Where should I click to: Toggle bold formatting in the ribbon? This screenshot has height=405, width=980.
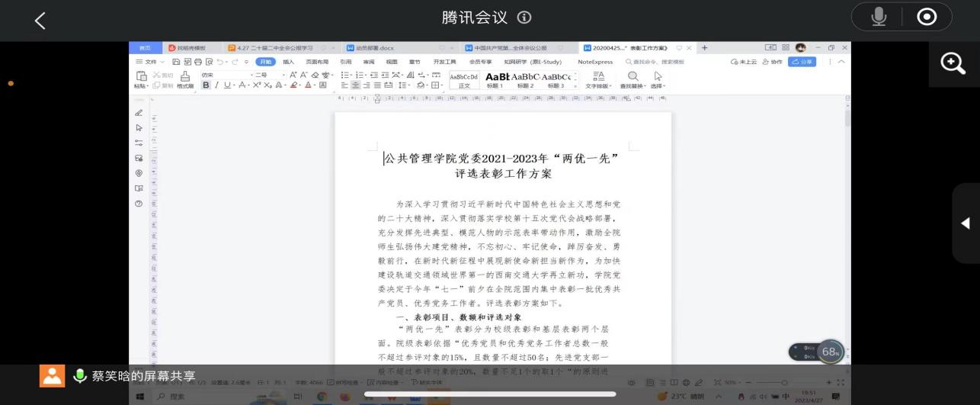tap(206, 85)
